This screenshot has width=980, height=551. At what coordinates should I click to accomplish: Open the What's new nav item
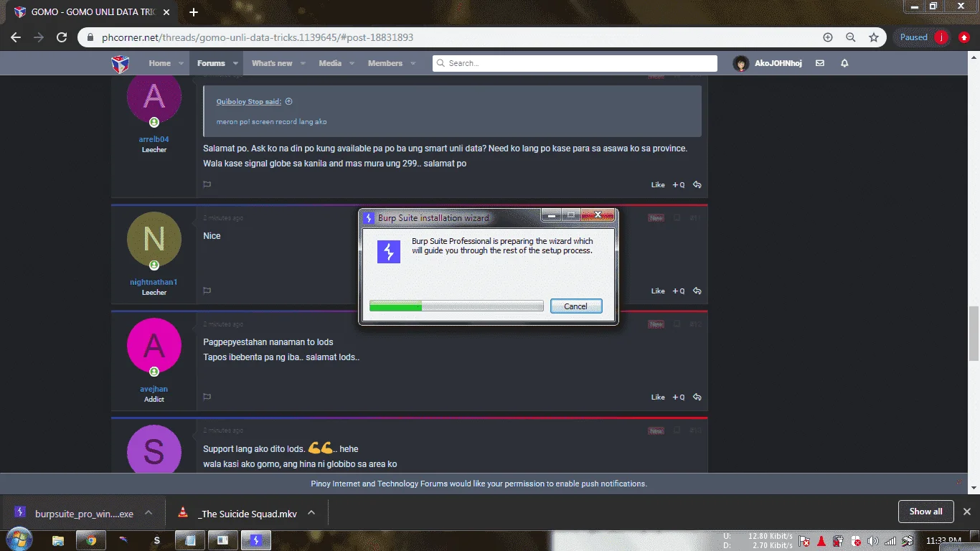[x=272, y=63]
